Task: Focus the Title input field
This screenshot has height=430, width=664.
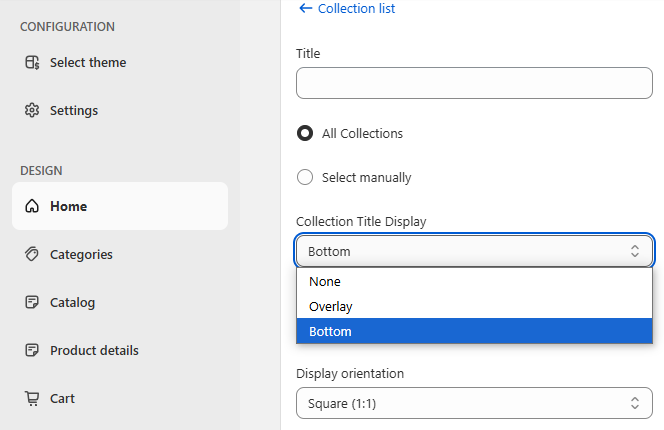Action: pyautogui.click(x=474, y=83)
